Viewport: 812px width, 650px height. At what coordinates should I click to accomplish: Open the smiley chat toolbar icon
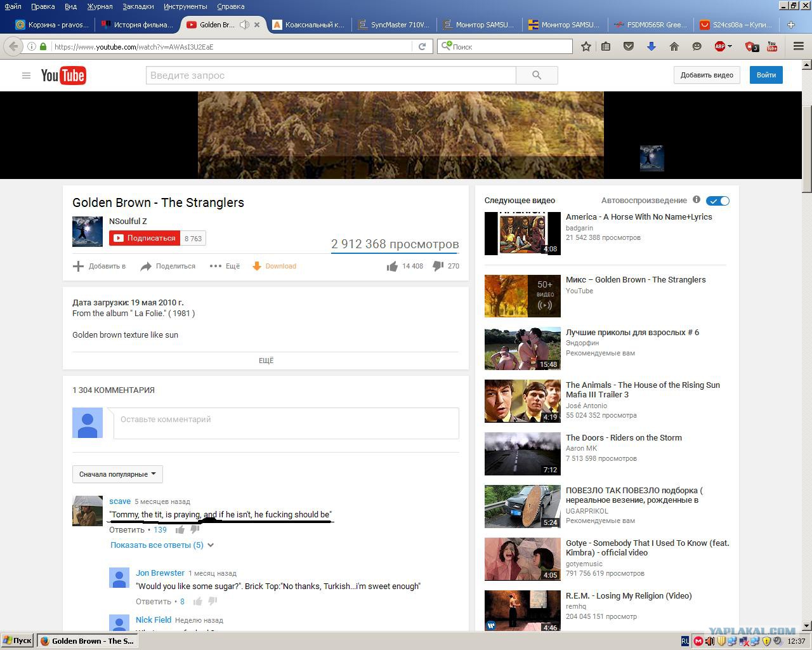pos(697,46)
